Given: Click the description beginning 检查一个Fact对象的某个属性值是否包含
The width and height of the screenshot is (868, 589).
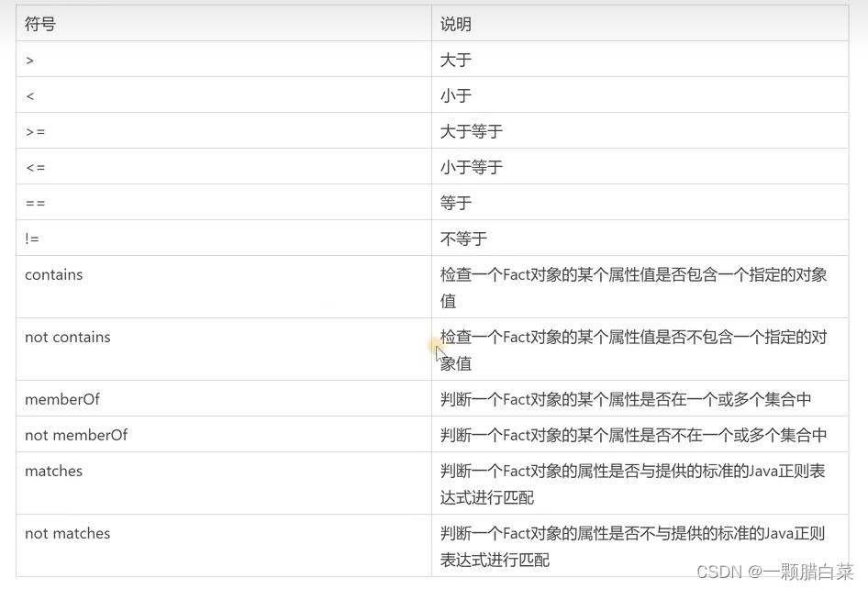Looking at the screenshot, I should [x=640, y=287].
